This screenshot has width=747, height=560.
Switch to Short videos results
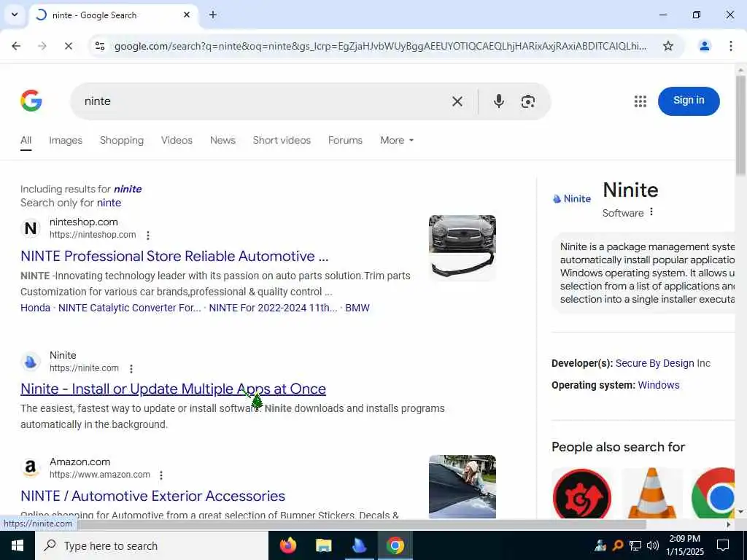pyautogui.click(x=282, y=141)
